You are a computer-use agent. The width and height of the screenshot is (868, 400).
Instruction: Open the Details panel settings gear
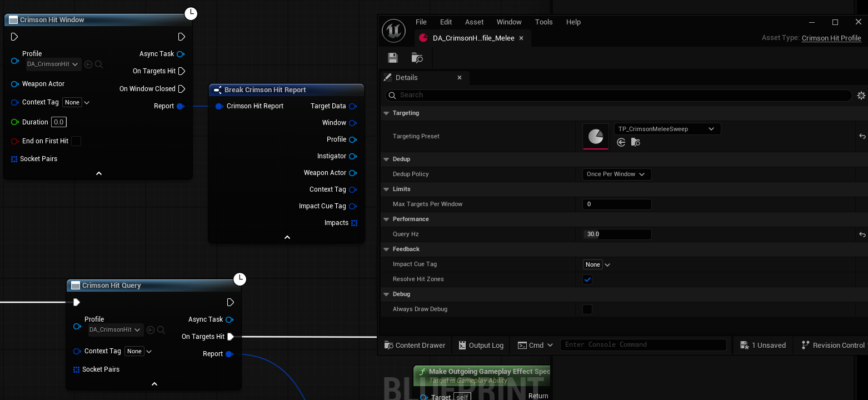coord(861,96)
